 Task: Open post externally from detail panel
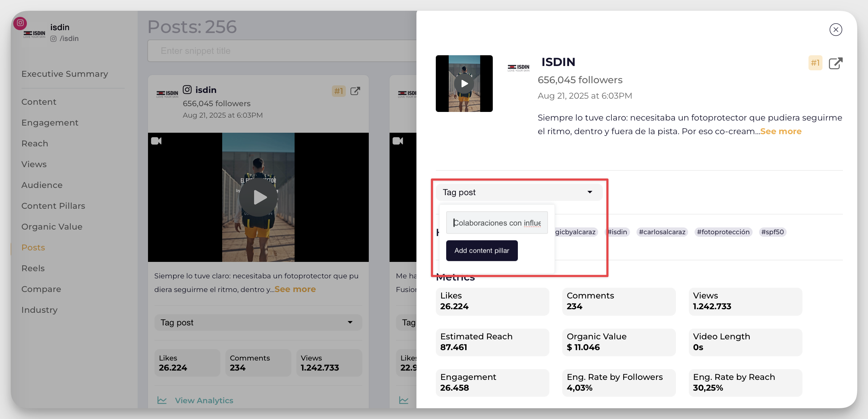click(x=835, y=63)
